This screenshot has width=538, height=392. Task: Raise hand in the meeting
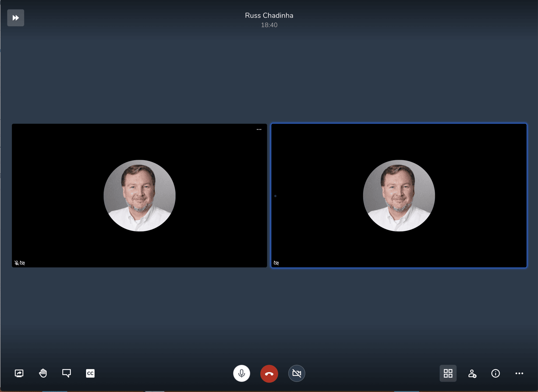[43, 373]
